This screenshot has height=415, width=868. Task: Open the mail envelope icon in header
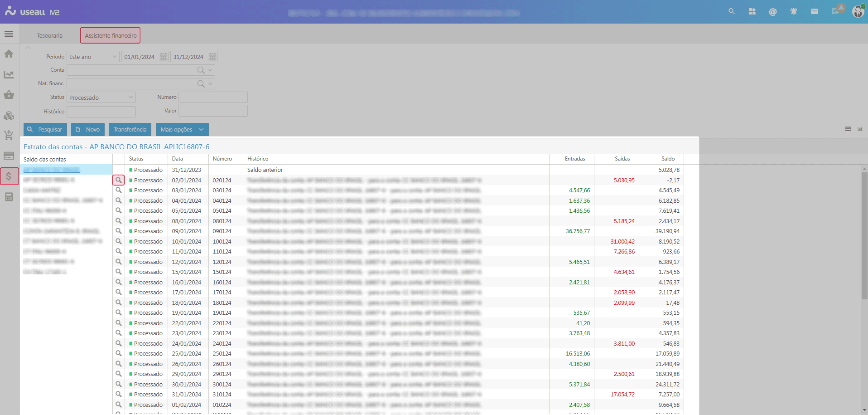[x=815, y=11]
